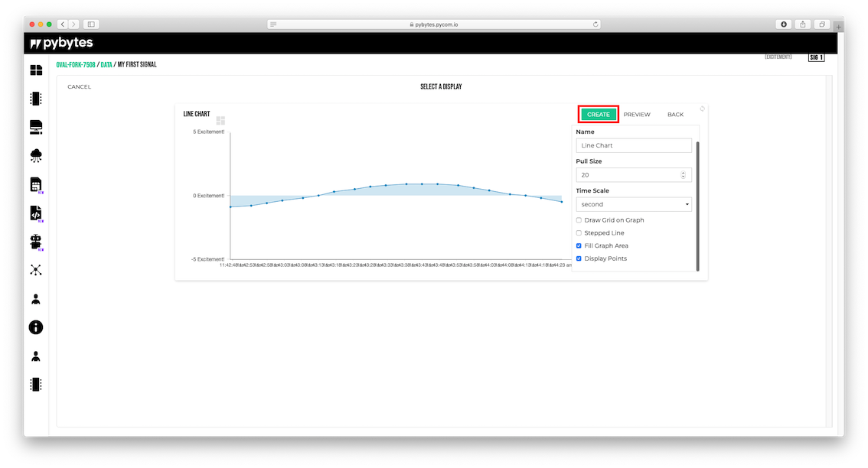Uncheck Fill Graph Area option
This screenshot has height=468, width=868.
tap(579, 246)
